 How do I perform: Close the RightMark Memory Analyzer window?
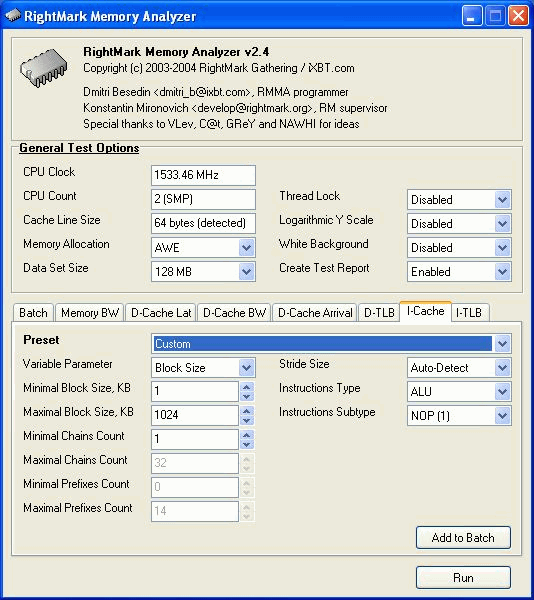pyautogui.click(x=518, y=16)
